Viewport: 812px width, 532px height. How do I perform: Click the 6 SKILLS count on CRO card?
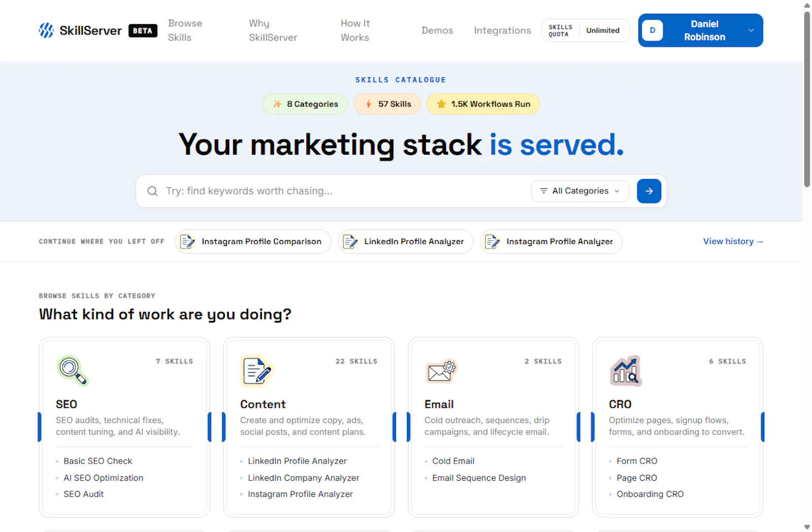pyautogui.click(x=727, y=362)
